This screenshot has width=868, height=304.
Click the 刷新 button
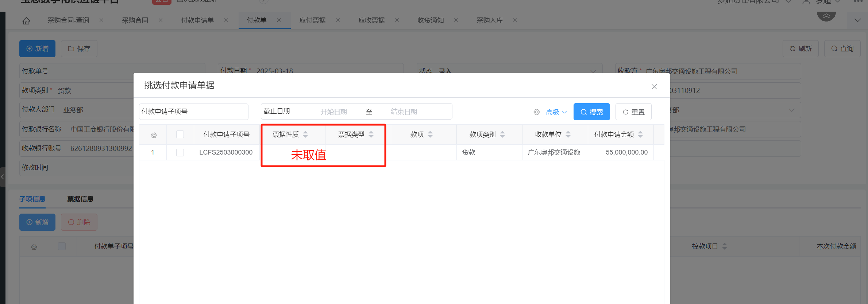pyautogui.click(x=801, y=49)
